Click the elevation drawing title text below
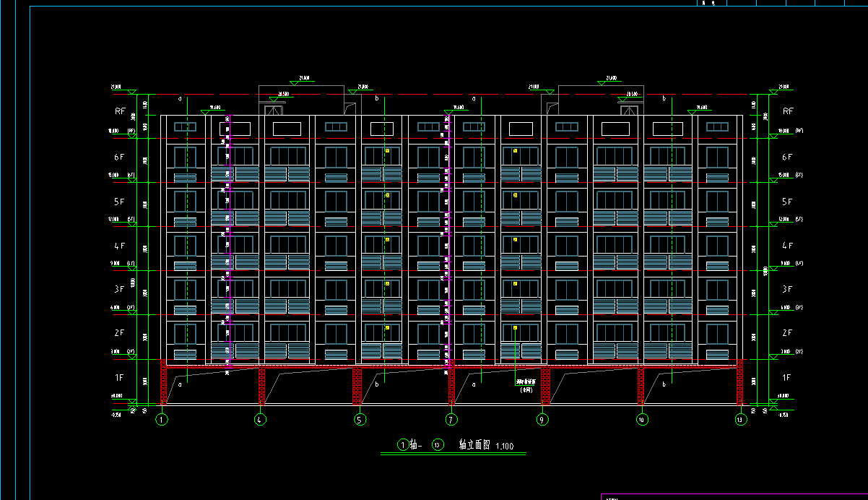The width and height of the screenshot is (868, 500). 474,445
